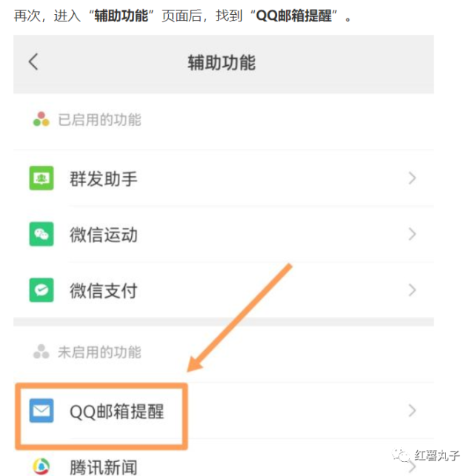This screenshot has width=475, height=476.
Task: Tap the back arrow in the header
Action: point(33,62)
